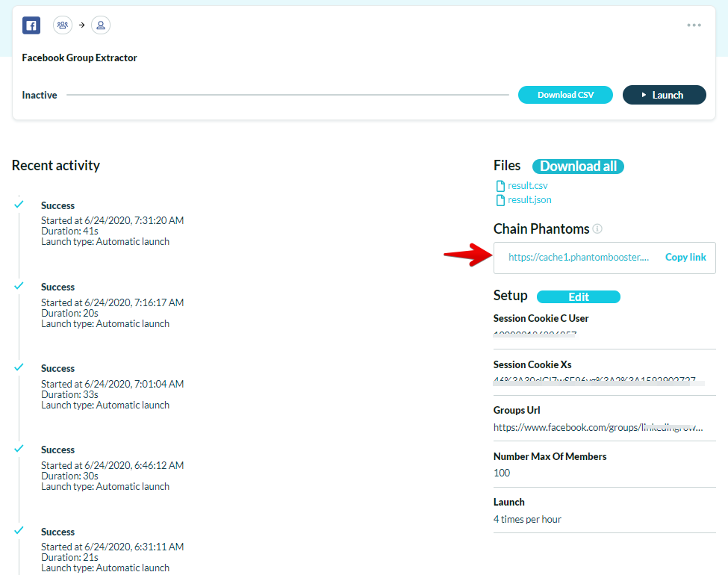Click the Number Max Of Members value 100
728x575 pixels.
pos(502,473)
